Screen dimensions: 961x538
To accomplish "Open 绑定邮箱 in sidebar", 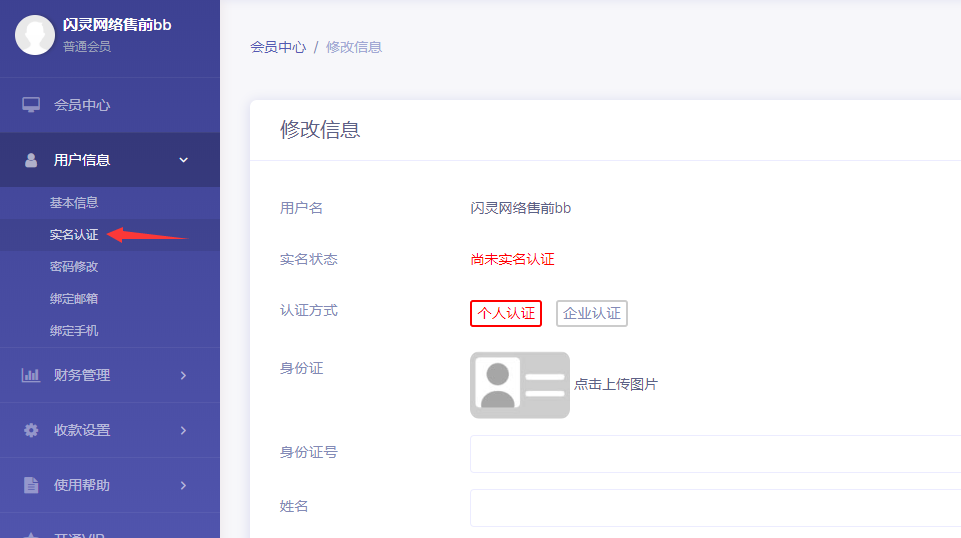I will click(x=74, y=299).
